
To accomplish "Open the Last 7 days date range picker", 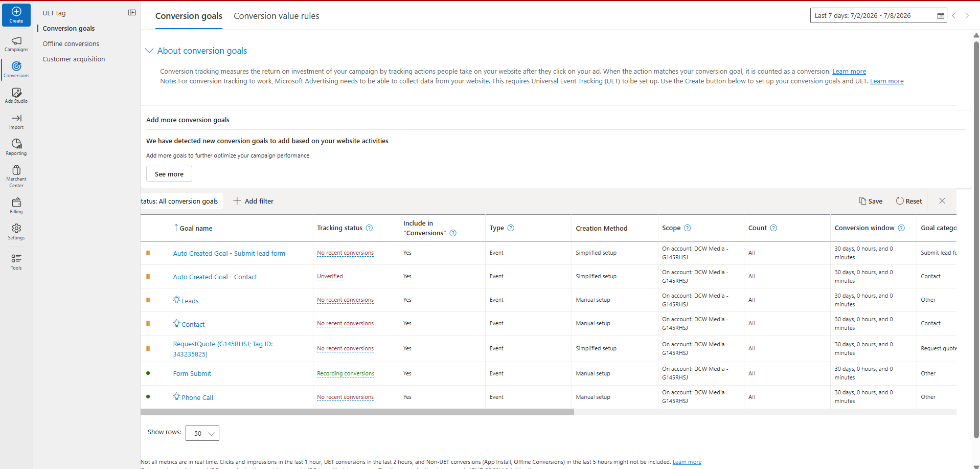I will (878, 16).
